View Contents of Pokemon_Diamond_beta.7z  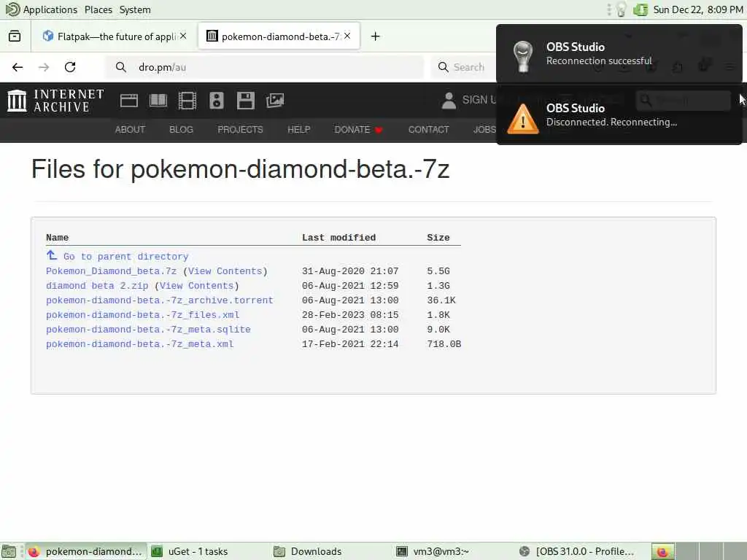225,271
